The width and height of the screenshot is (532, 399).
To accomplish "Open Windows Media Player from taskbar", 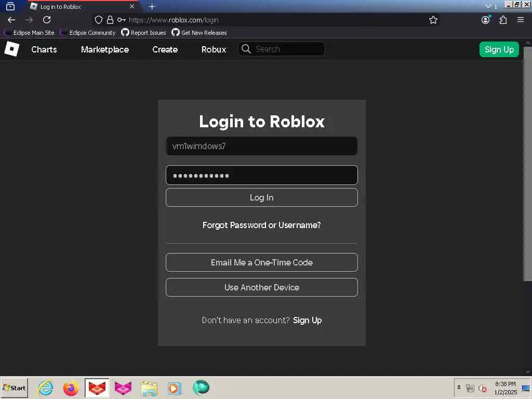I will click(x=175, y=388).
